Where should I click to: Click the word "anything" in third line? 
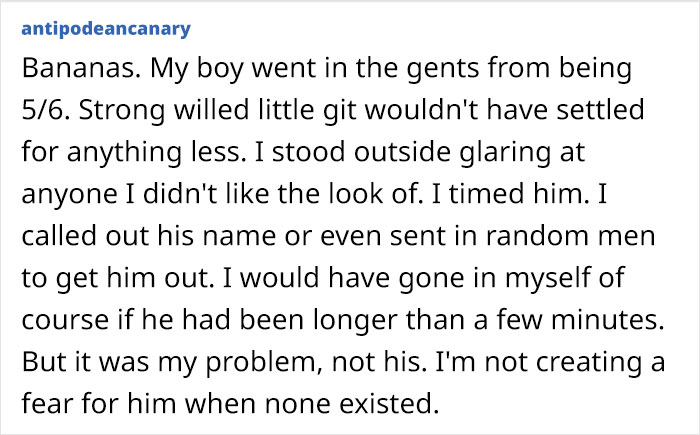pyautogui.click(x=124, y=152)
